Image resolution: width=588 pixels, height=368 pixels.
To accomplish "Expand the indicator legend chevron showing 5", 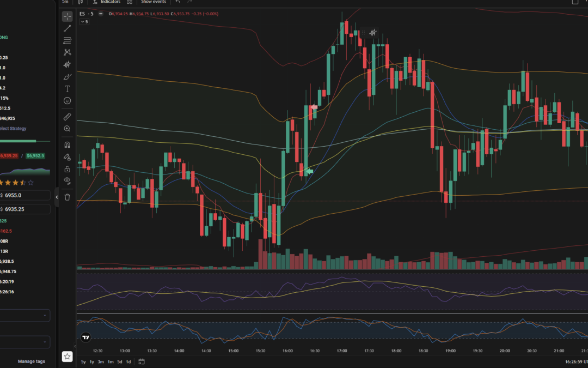I will click(84, 22).
